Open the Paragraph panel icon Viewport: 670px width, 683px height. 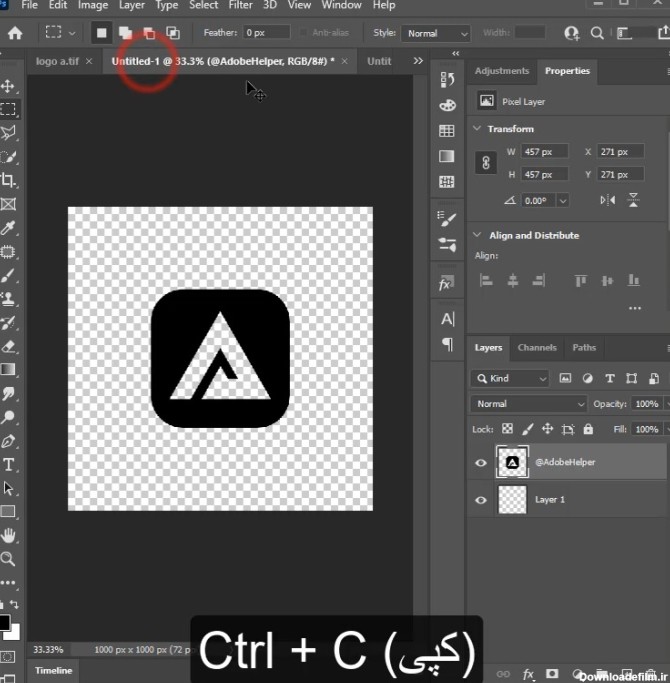[x=447, y=345]
